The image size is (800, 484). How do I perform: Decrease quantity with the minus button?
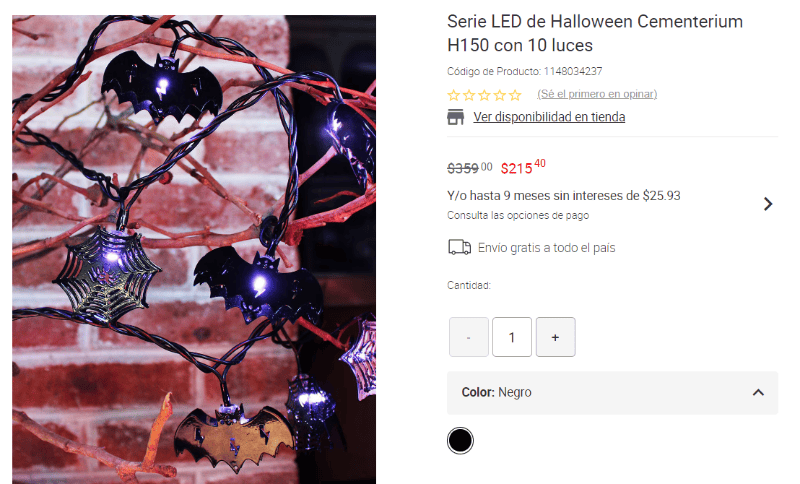(468, 337)
